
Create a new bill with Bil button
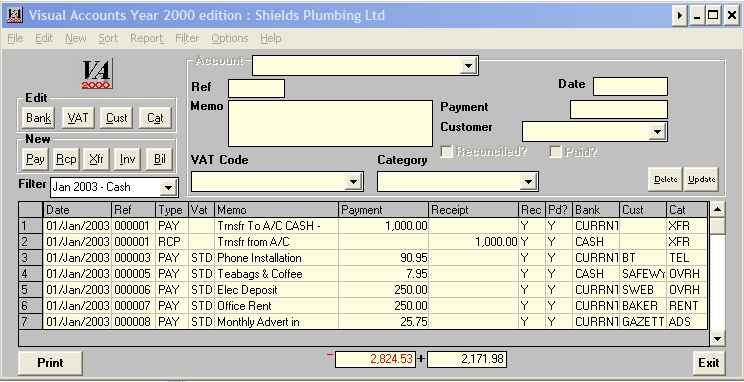(159, 159)
